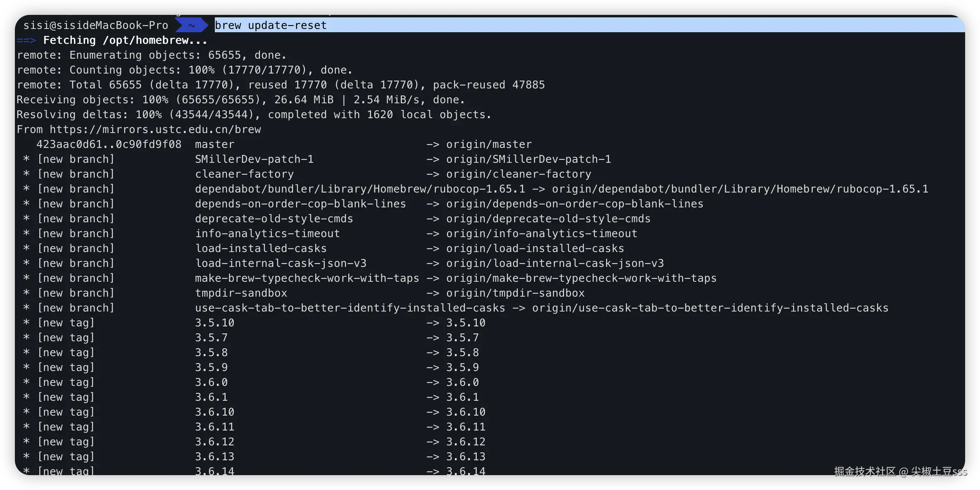Click the Fetching /opt/homebrew... heading
The width and height of the screenshot is (980, 490).
pos(125,40)
